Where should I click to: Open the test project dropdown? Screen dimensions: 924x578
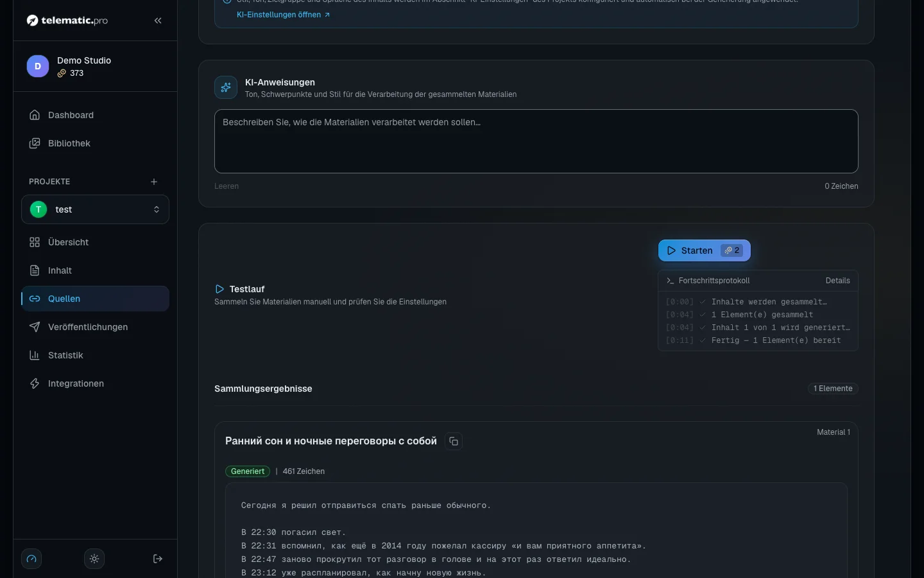pos(96,209)
